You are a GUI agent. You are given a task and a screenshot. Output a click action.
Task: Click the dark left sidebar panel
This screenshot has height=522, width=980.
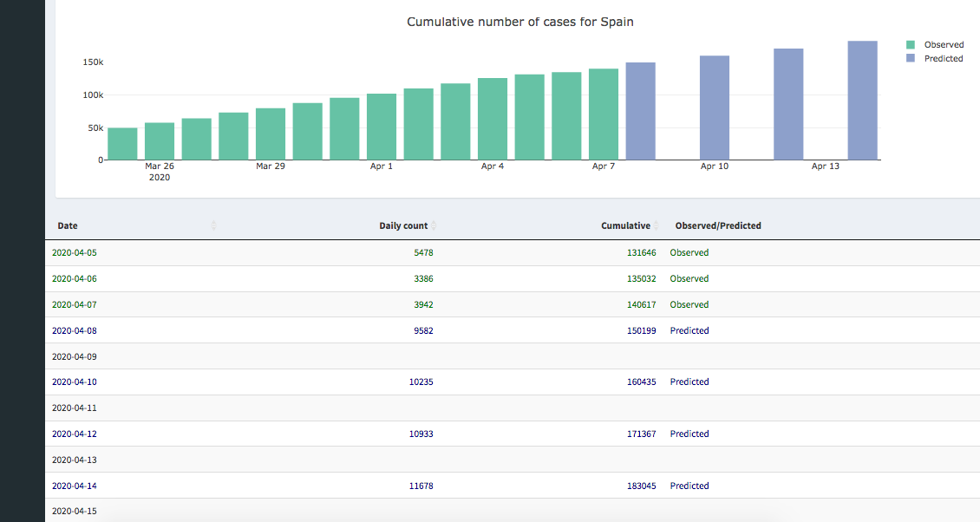(22, 260)
